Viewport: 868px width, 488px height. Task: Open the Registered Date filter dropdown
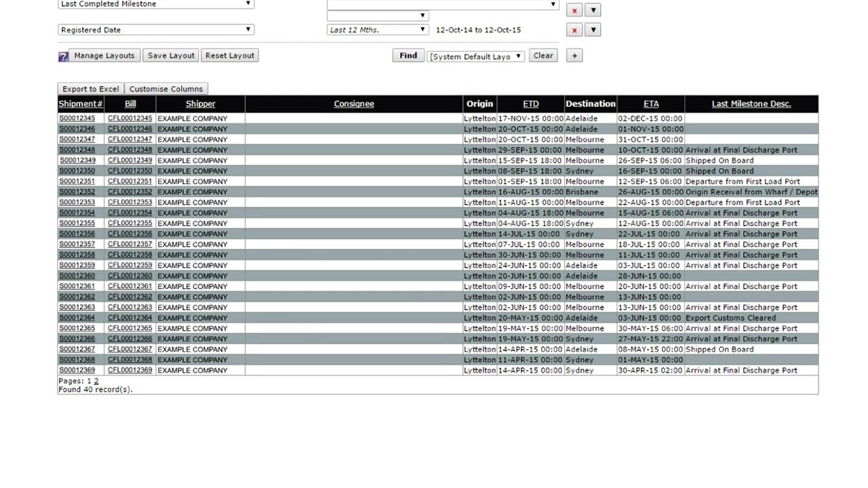coord(156,30)
